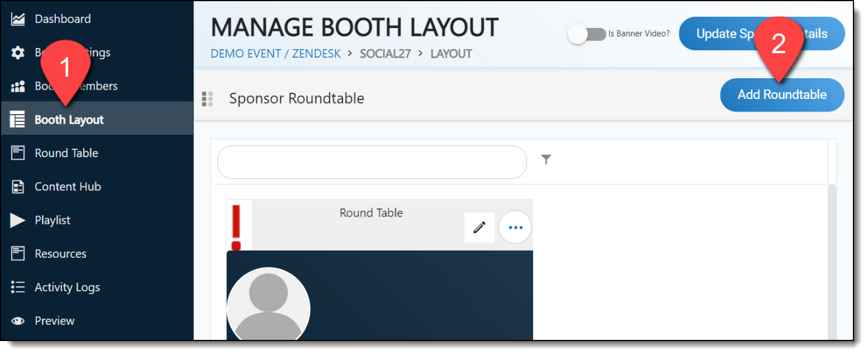Click the Booth Settings gear icon

tap(18, 53)
